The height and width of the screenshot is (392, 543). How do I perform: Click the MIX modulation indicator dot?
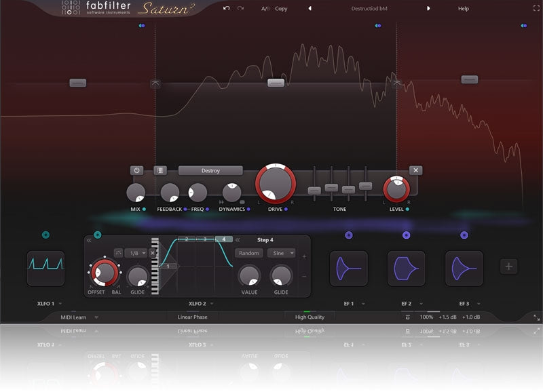[x=144, y=209]
